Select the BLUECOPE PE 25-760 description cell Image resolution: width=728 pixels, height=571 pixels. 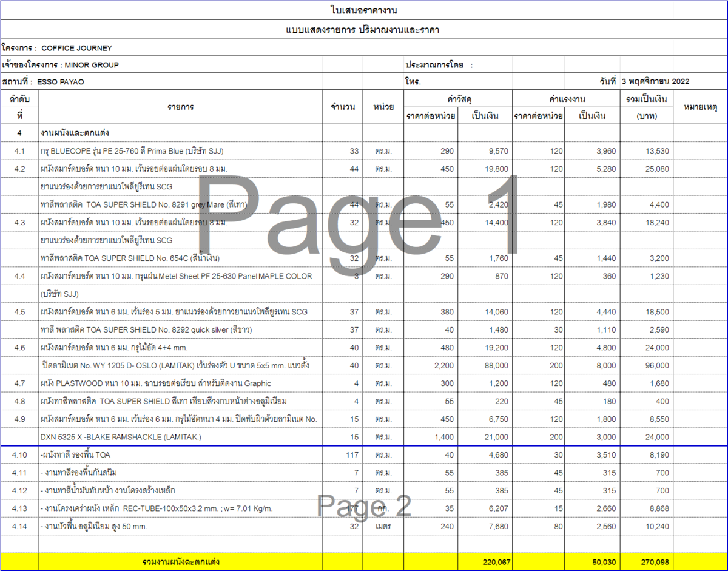tap(181, 151)
